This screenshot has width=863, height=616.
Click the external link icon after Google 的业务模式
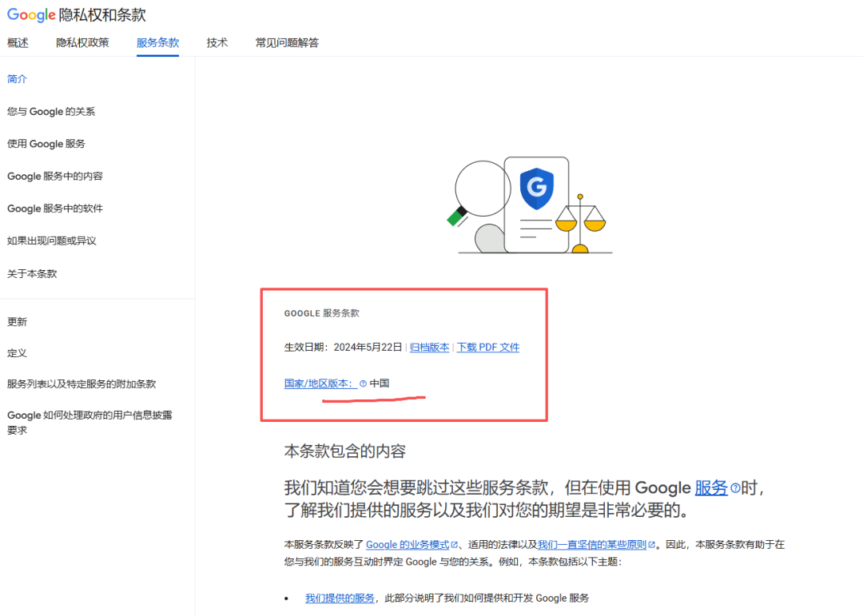point(454,544)
